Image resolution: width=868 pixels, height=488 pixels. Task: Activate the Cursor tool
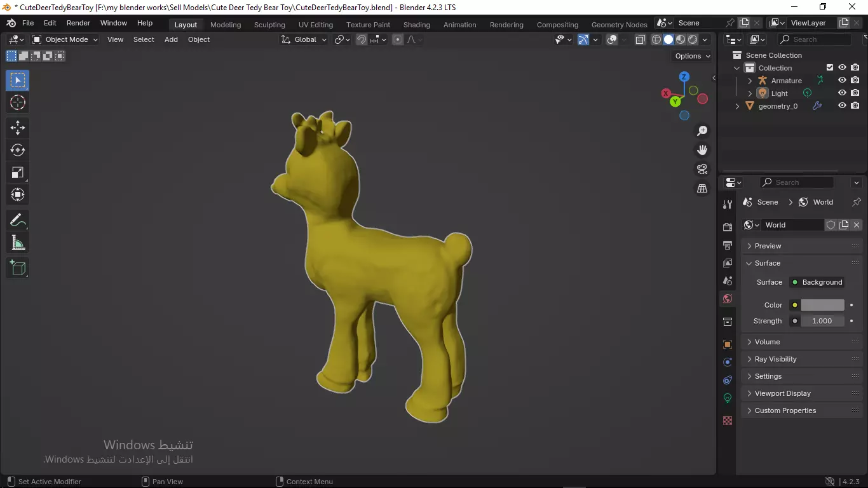coord(18,102)
